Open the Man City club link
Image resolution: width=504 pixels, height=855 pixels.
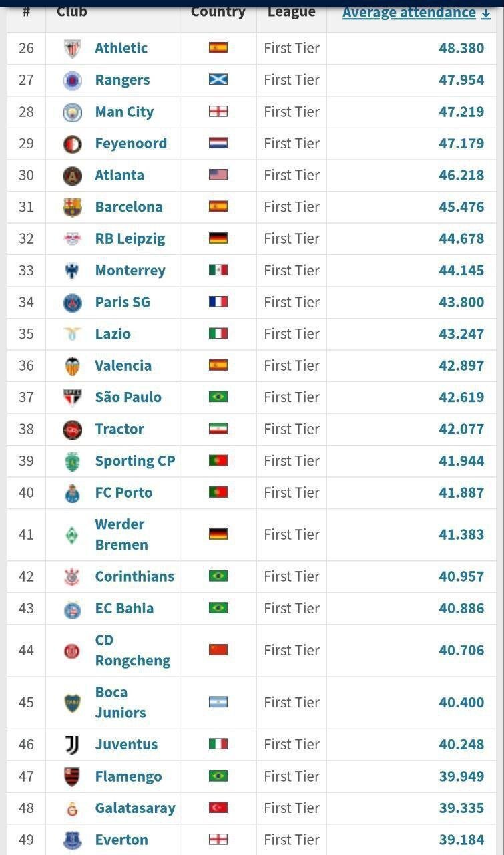click(x=124, y=112)
